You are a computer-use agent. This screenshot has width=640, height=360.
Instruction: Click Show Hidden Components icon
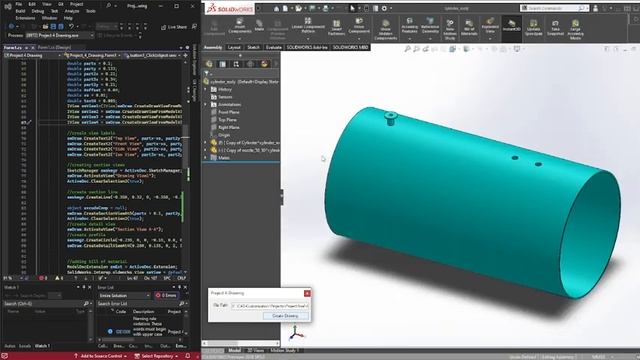[385, 30]
